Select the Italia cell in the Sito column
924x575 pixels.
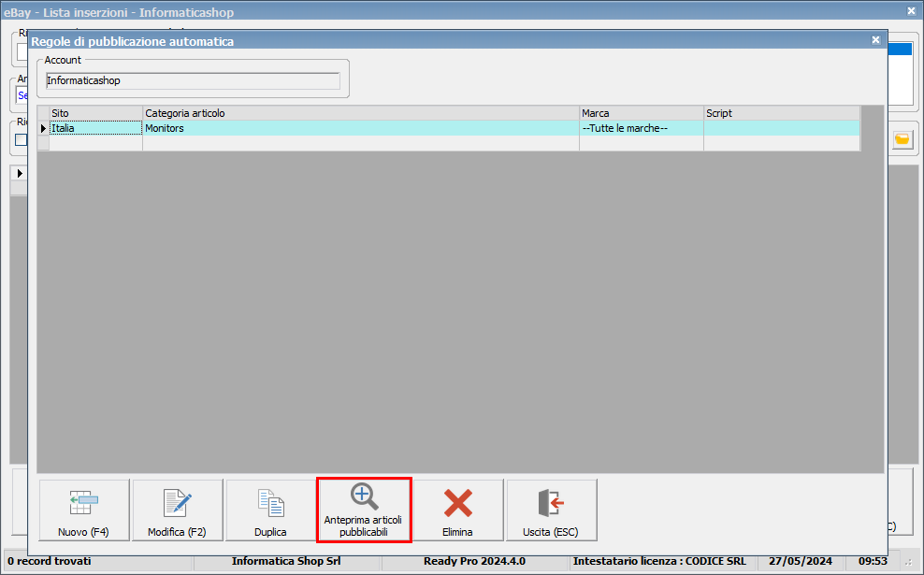click(95, 128)
